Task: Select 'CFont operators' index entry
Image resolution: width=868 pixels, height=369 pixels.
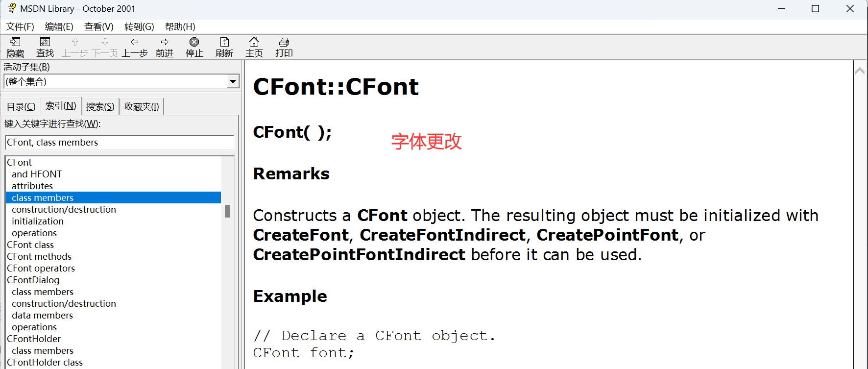Action: 41,268
